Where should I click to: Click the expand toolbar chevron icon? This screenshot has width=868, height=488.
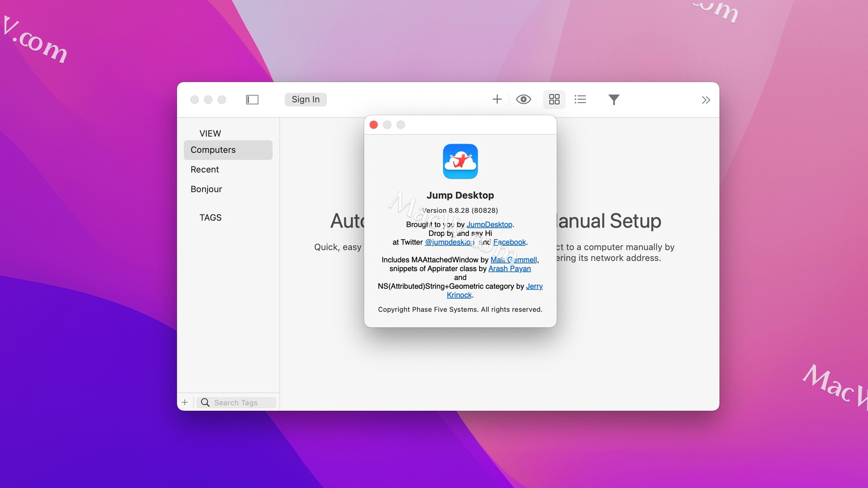(x=705, y=99)
